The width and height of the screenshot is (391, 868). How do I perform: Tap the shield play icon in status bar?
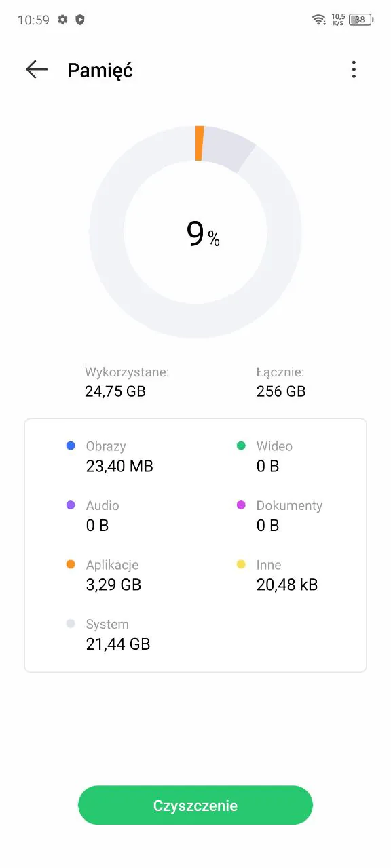80,20
